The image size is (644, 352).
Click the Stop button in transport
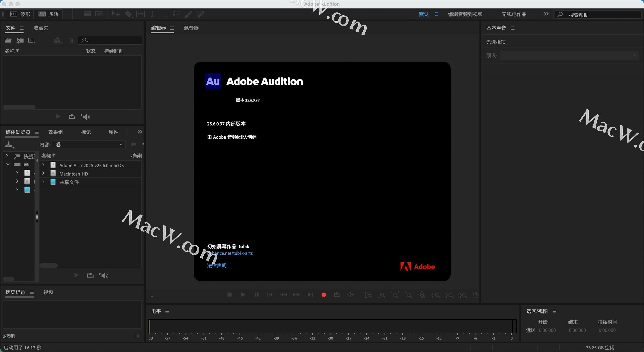(230, 295)
